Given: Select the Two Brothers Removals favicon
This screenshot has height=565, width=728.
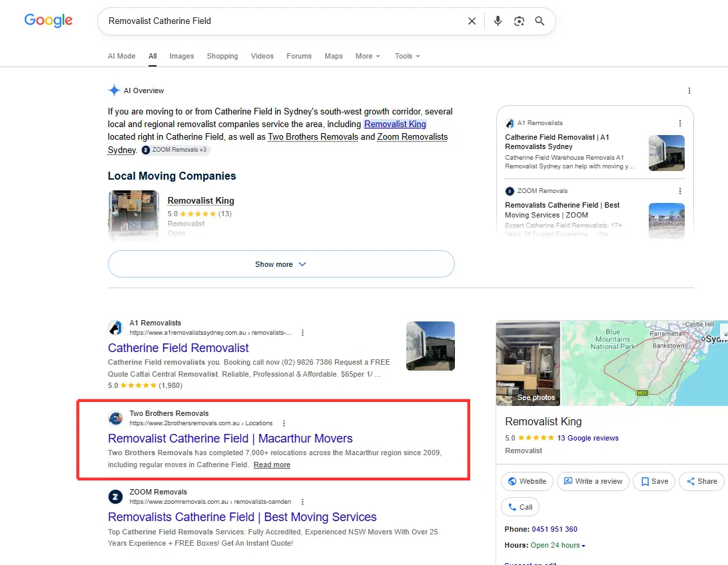Looking at the screenshot, I should 116,419.
